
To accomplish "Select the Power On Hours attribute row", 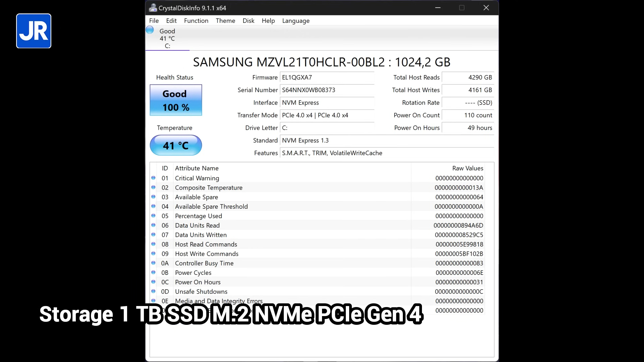I will 317,282.
